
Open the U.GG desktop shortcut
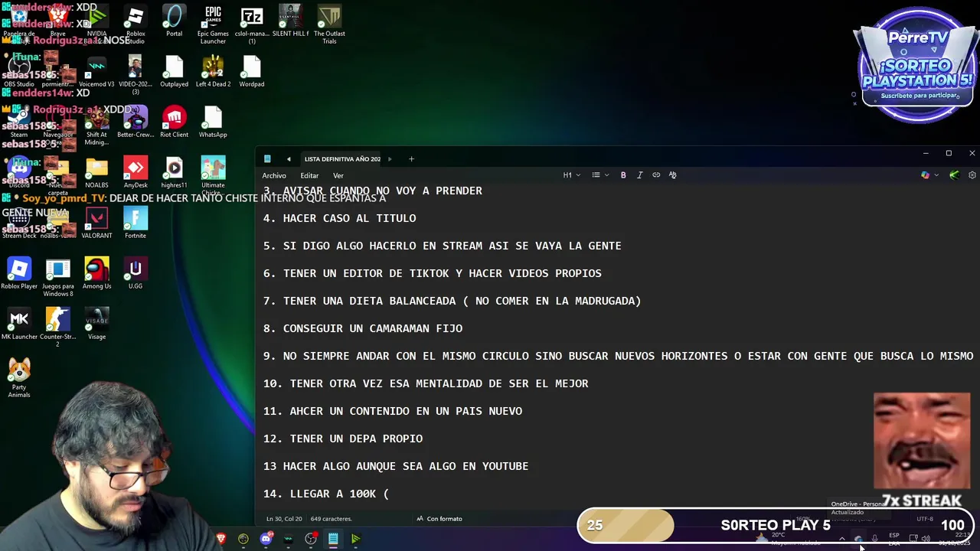click(136, 274)
